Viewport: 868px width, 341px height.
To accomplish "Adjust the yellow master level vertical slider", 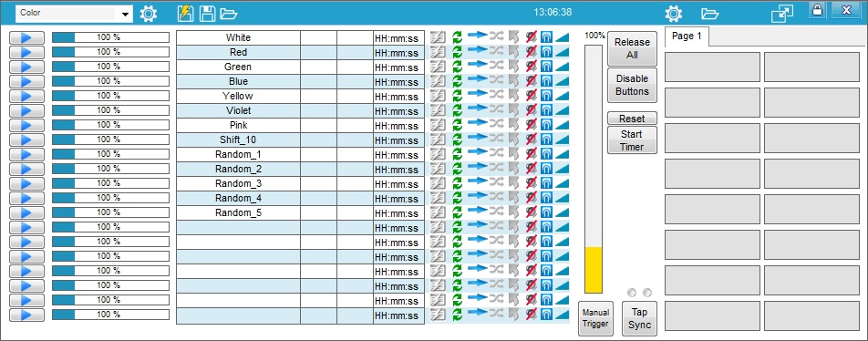I will pos(594,169).
